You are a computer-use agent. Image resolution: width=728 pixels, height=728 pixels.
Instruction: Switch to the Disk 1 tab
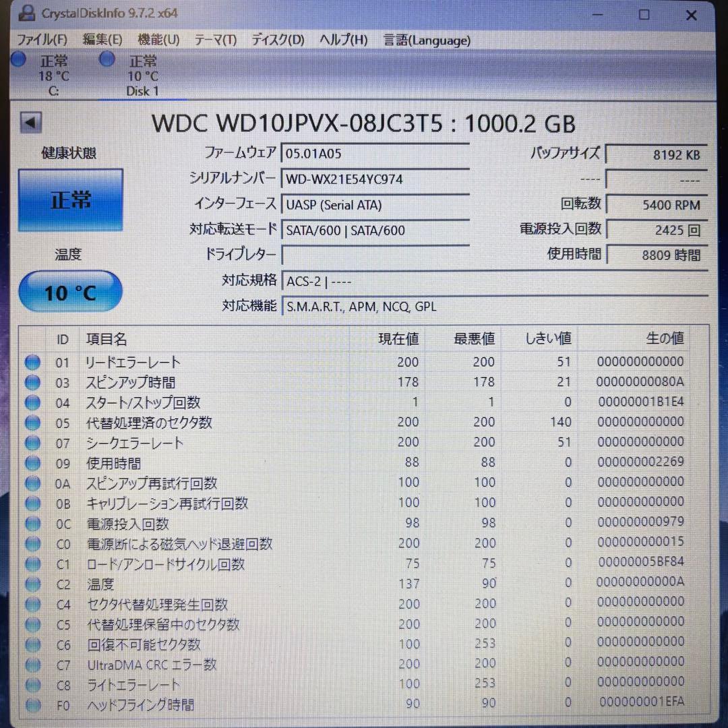click(142, 75)
